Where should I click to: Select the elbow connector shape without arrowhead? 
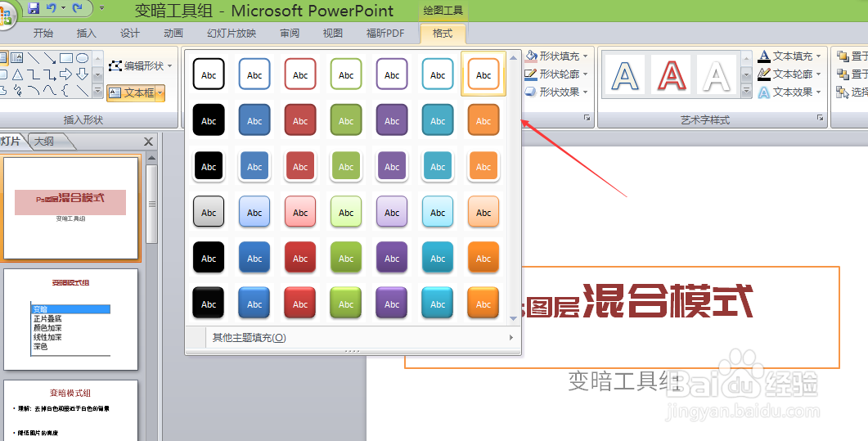34,74
